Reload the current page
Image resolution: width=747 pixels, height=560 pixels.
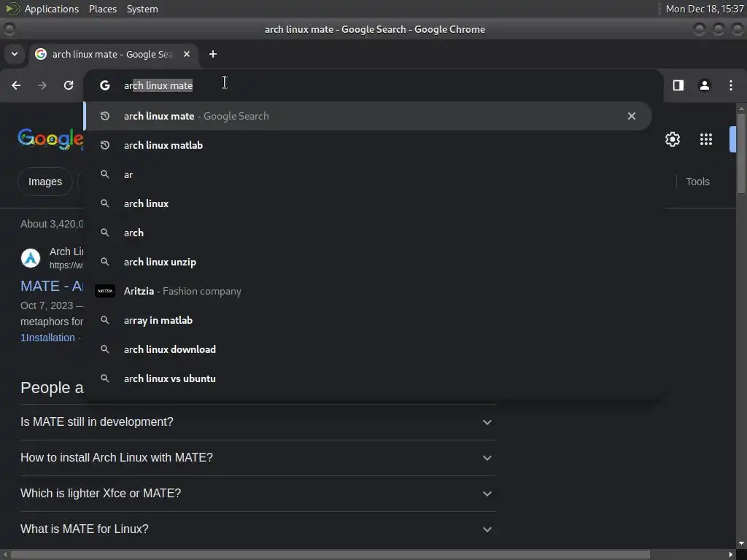(x=69, y=85)
